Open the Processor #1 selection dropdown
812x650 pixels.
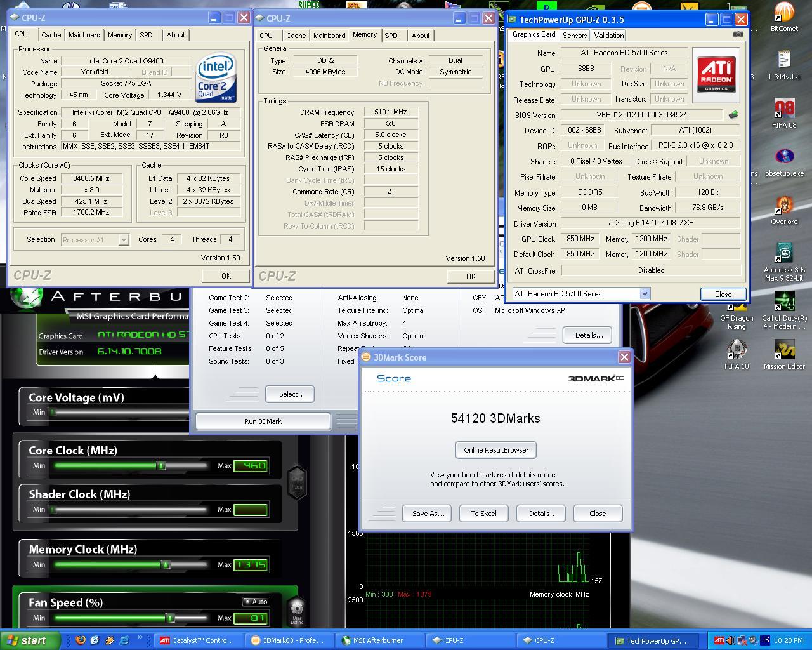tap(95, 239)
